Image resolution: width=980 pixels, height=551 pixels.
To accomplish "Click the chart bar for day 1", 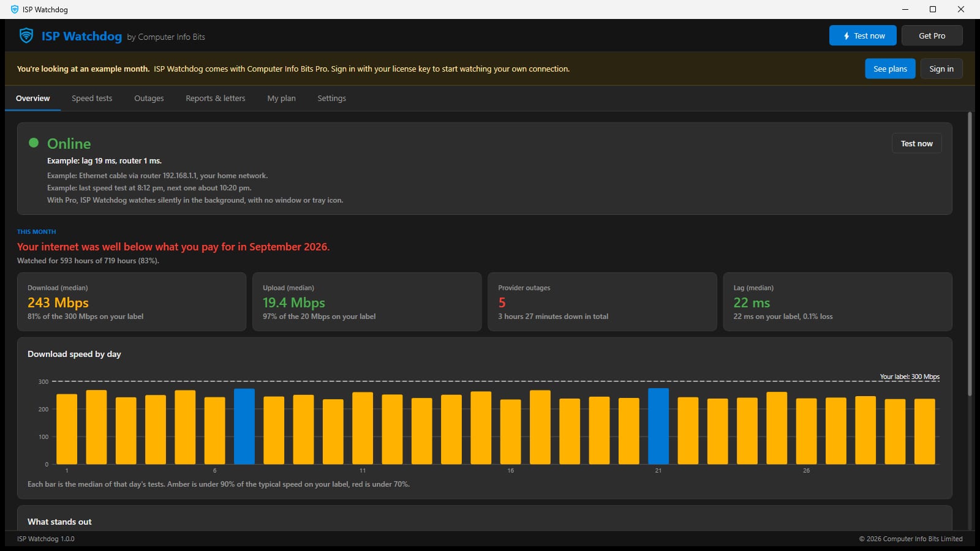I will pos(67,429).
